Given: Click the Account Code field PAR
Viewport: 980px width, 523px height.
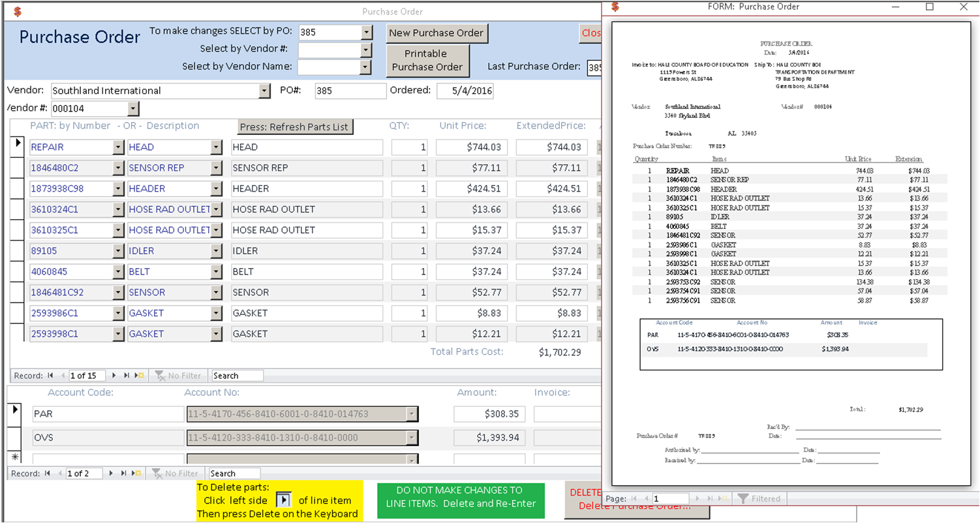Looking at the screenshot, I should click(108, 413).
